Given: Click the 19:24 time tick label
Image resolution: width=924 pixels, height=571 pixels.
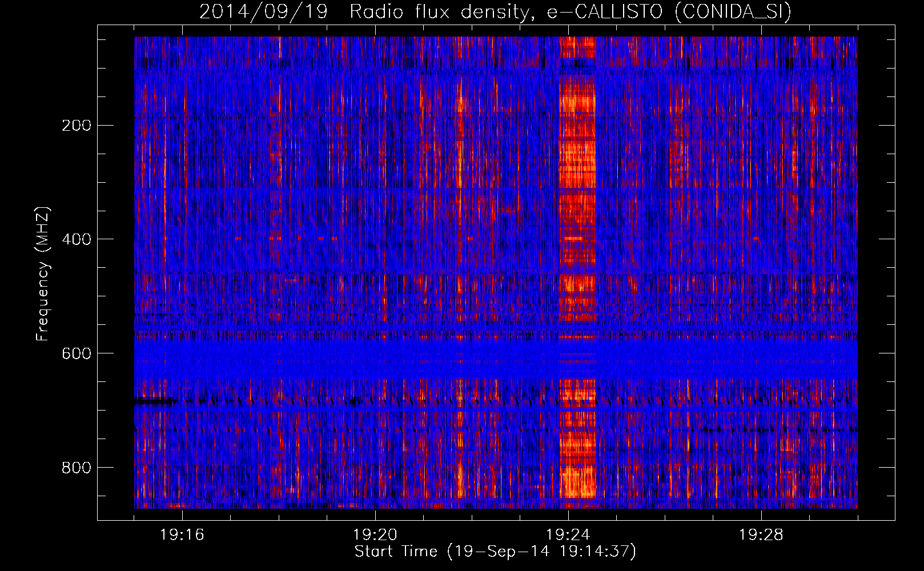Looking at the screenshot, I should click(x=568, y=535).
